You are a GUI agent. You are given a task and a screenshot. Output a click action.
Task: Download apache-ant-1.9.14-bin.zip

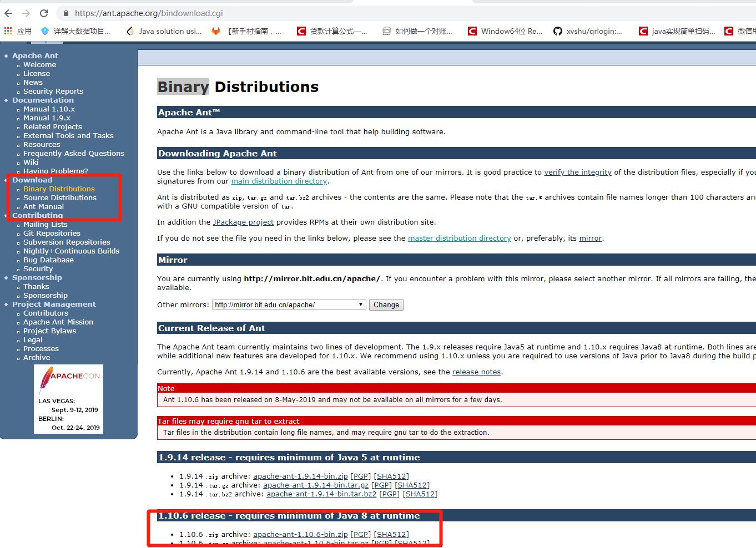coord(300,476)
